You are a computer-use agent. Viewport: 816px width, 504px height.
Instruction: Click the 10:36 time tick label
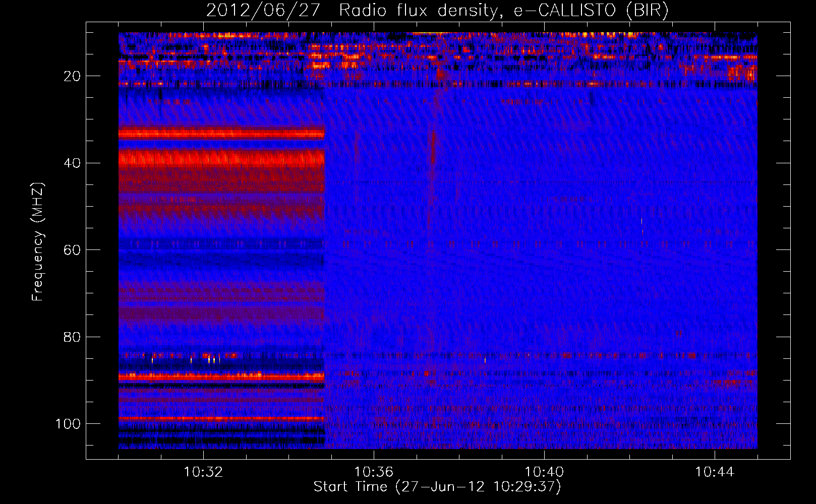(x=374, y=472)
